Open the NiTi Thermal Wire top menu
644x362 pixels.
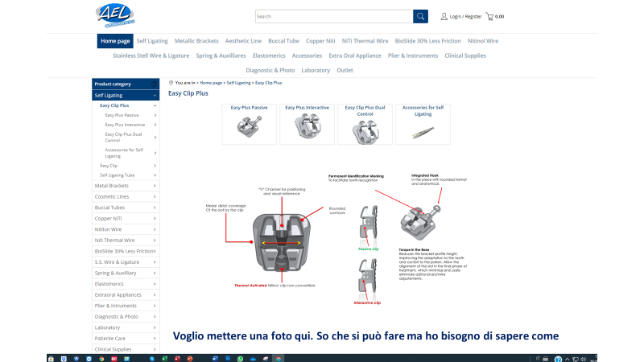(x=365, y=41)
